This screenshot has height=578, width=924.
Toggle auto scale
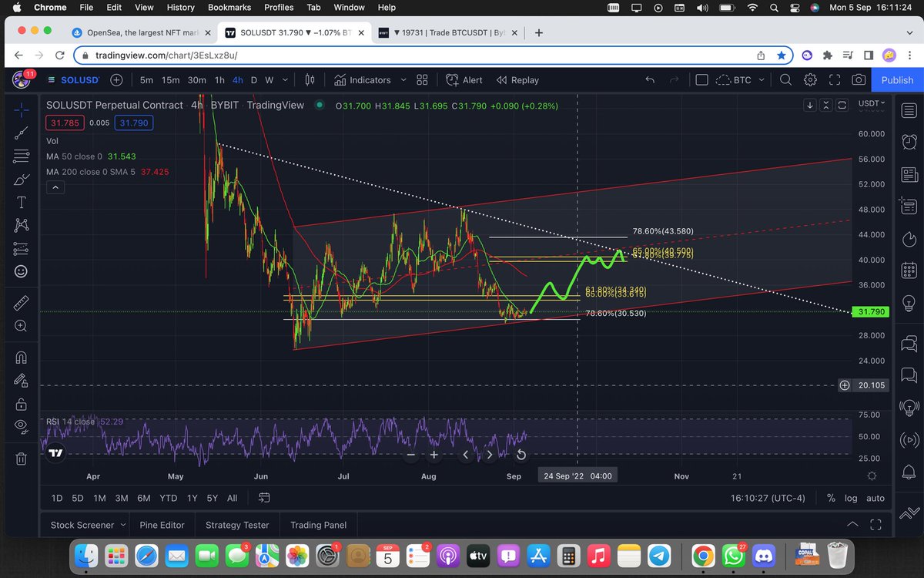click(875, 498)
